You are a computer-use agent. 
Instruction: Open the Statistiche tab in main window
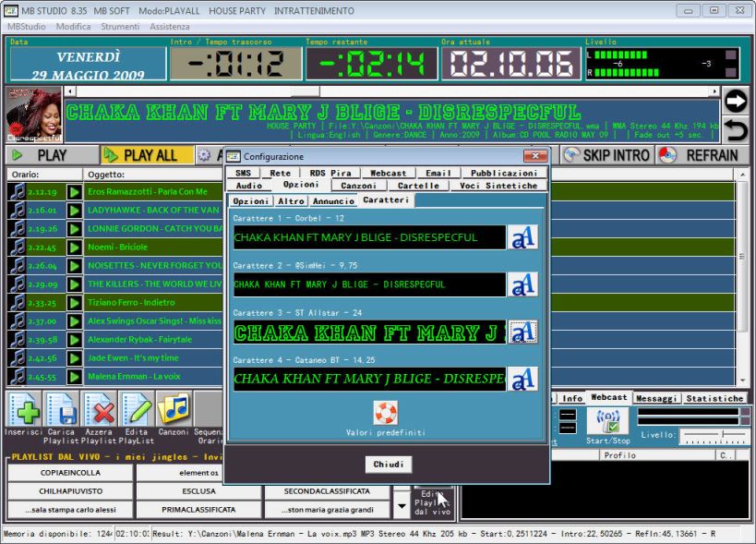click(x=714, y=398)
